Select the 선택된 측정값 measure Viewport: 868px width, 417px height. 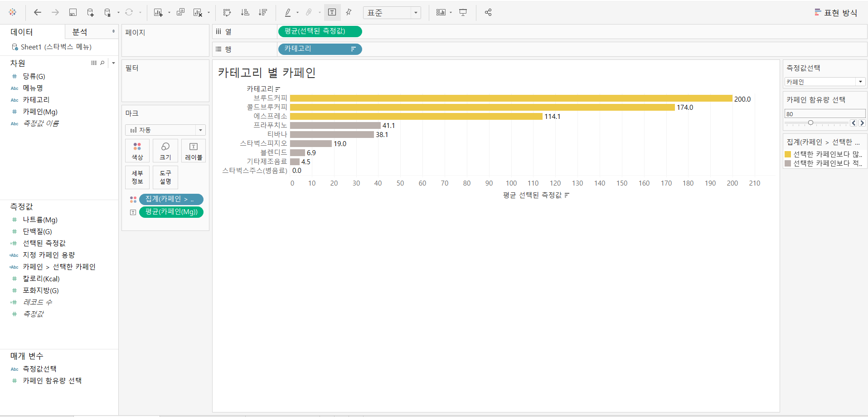pos(44,243)
